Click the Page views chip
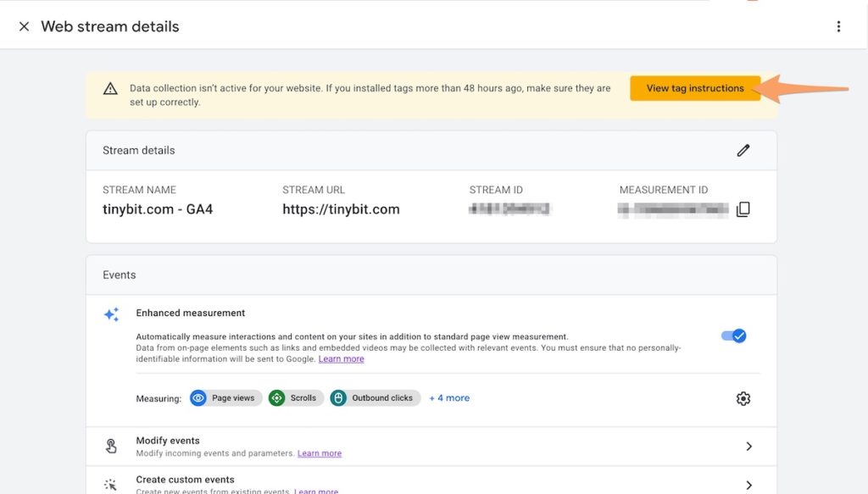868x494 pixels. click(224, 398)
